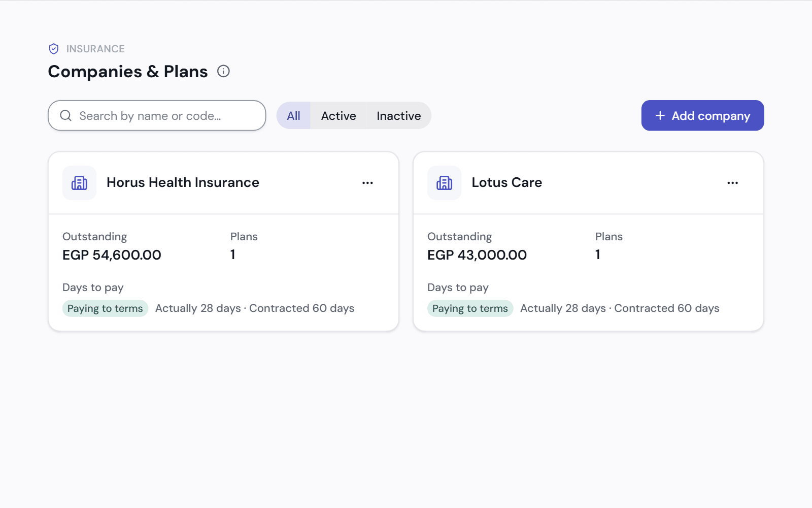
Task: Click the EGP 54,600.00 outstanding amount
Action: [112, 255]
